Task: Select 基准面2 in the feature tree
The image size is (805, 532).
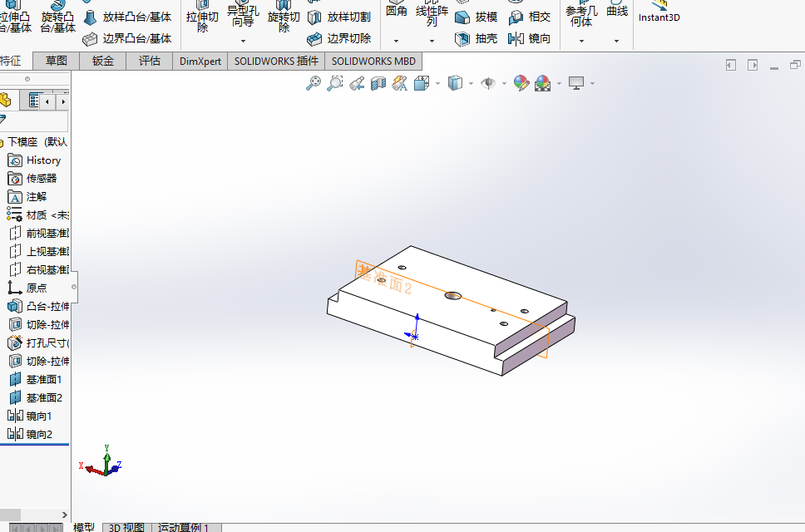Action: pyautogui.click(x=43, y=398)
